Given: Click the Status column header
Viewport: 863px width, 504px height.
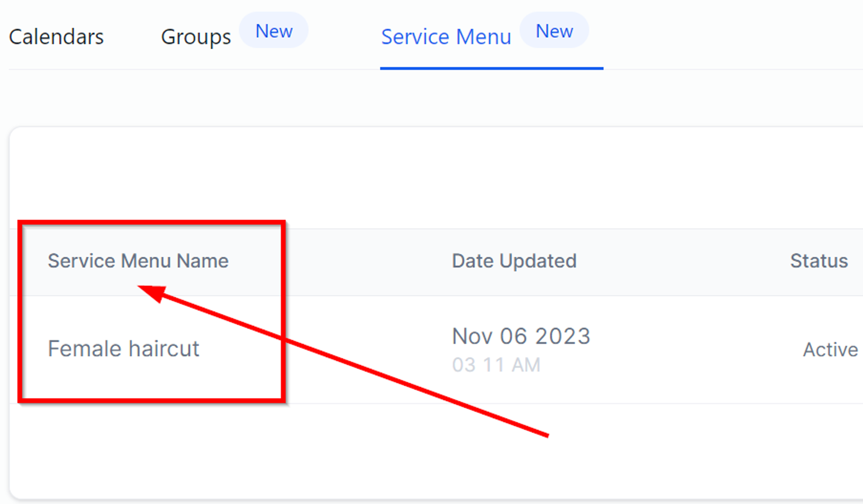Looking at the screenshot, I should coord(819,261).
